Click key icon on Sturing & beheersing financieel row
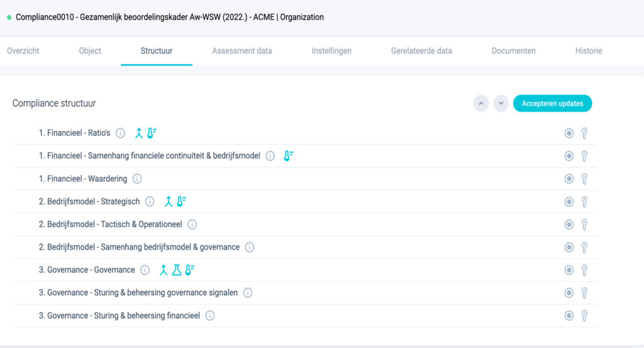The height and width of the screenshot is (348, 644). [584, 315]
